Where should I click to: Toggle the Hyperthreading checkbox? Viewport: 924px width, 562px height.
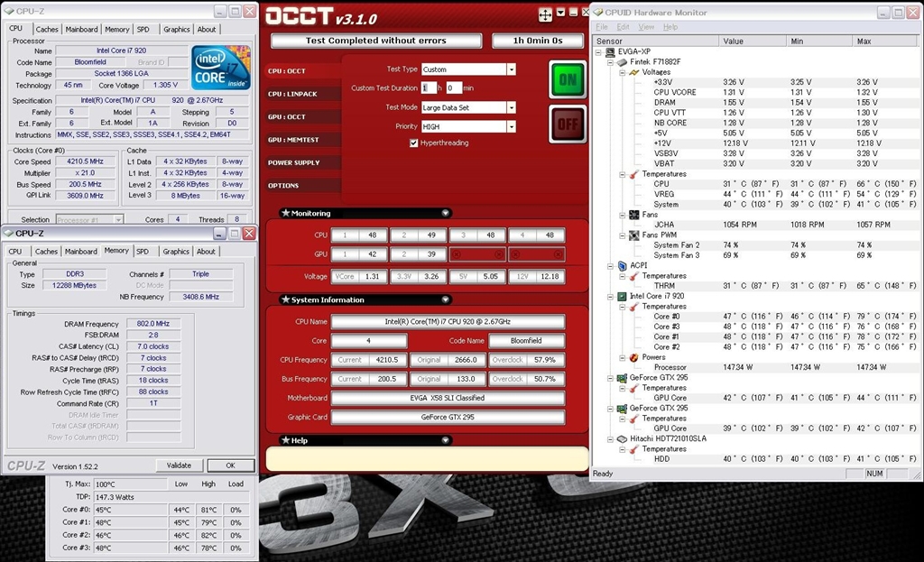tap(413, 143)
